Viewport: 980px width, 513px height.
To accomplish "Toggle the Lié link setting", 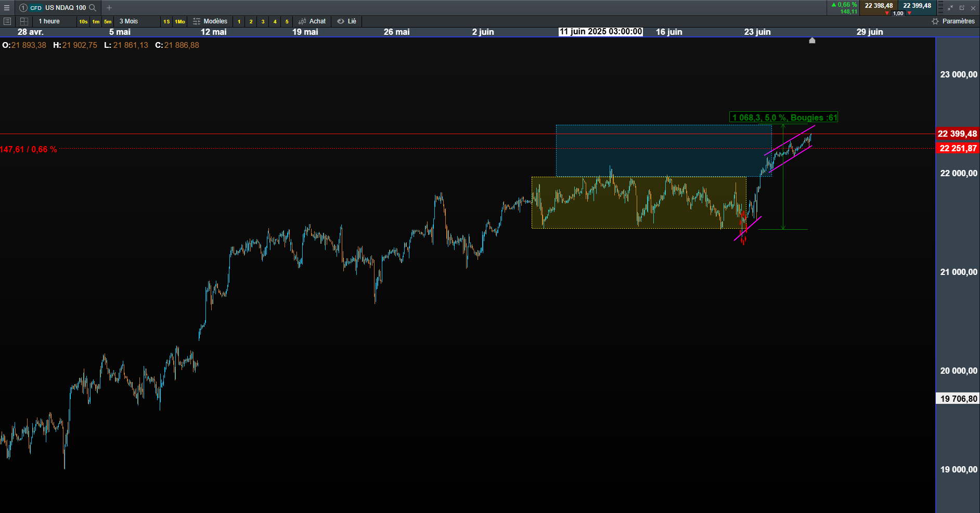I will coord(352,21).
